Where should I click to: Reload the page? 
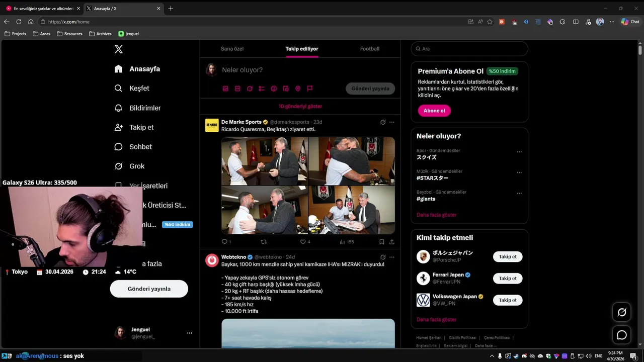coord(19,22)
